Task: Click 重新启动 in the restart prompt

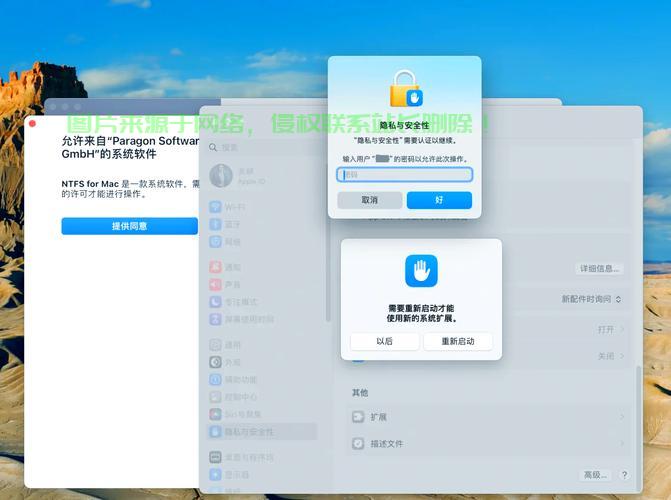Action: coord(458,341)
